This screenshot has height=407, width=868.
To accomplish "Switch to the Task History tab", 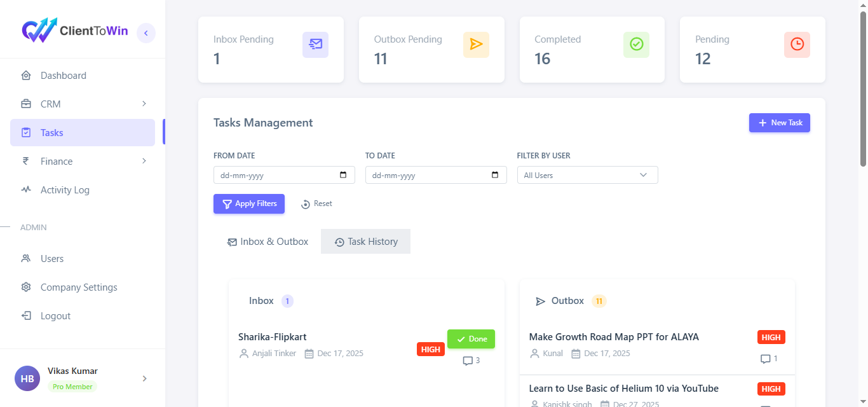I will (x=365, y=241).
